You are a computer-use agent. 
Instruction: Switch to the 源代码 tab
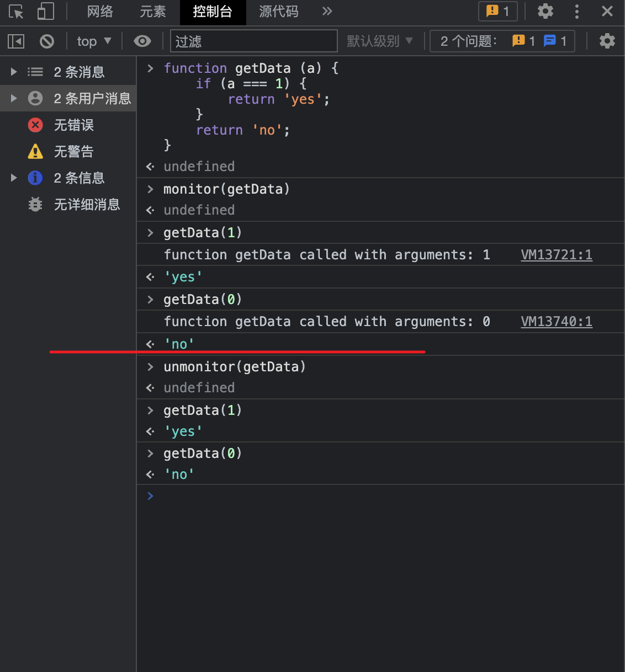point(279,12)
